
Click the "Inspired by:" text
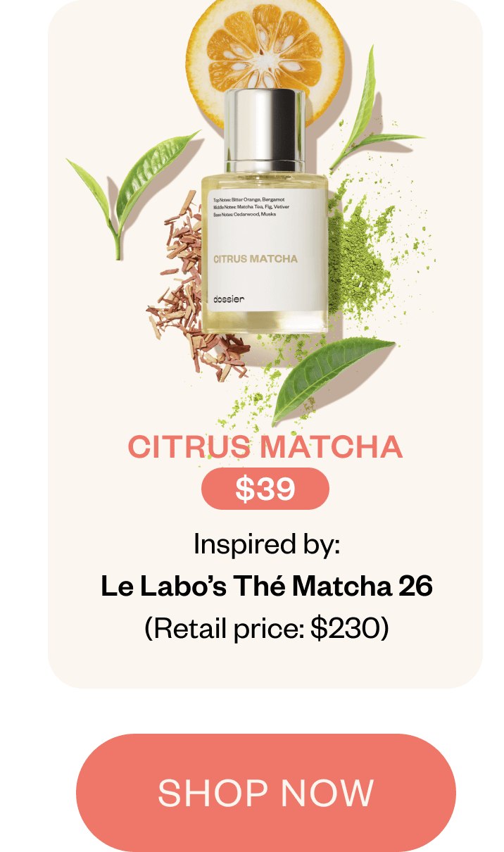tap(267, 544)
